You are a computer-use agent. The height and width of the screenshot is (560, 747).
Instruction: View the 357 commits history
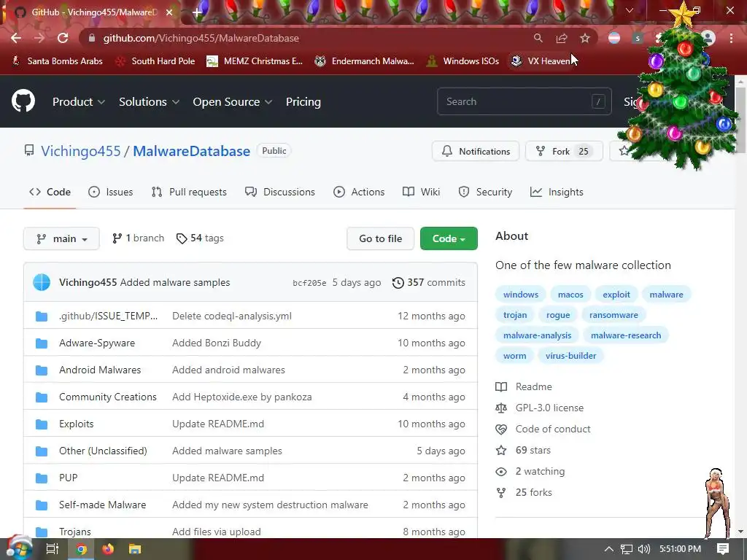429,282
